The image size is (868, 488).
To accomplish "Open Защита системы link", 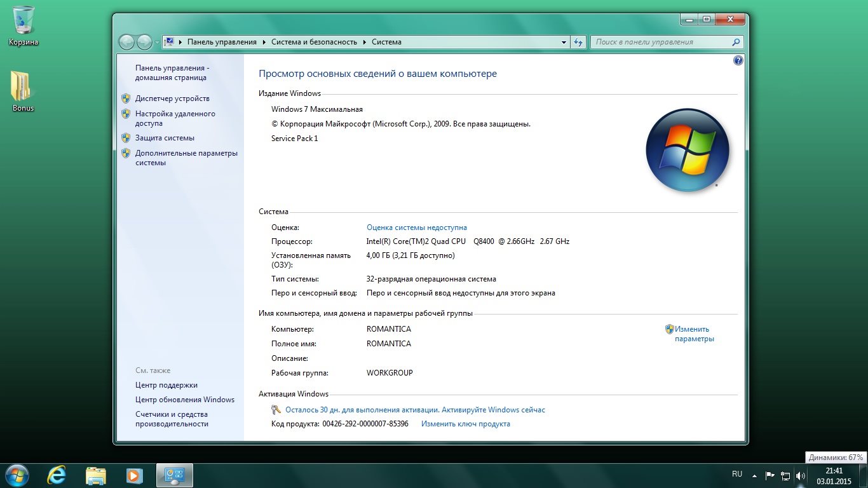I will tap(165, 138).
